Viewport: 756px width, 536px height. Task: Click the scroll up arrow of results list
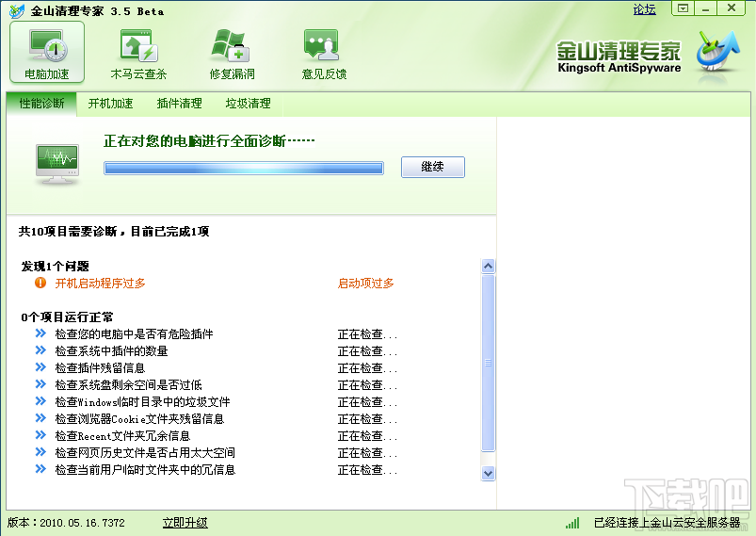coord(488,266)
